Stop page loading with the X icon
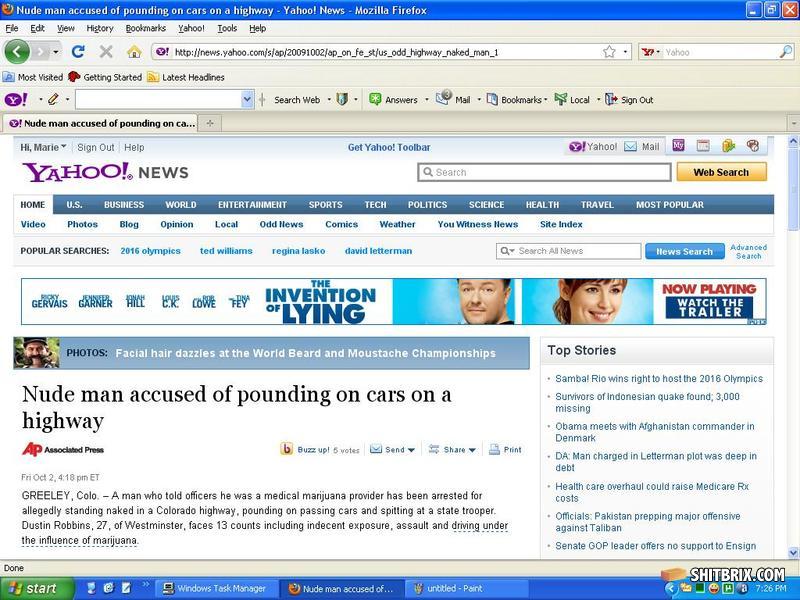The height and width of the screenshot is (600, 800). pyautogui.click(x=106, y=52)
